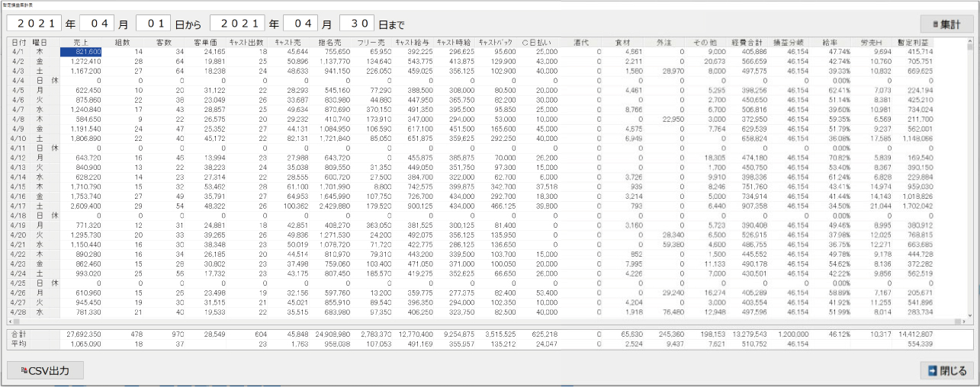The image size is (980, 387).
Task: Focus the end year field 2021
Action: pyautogui.click(x=237, y=24)
